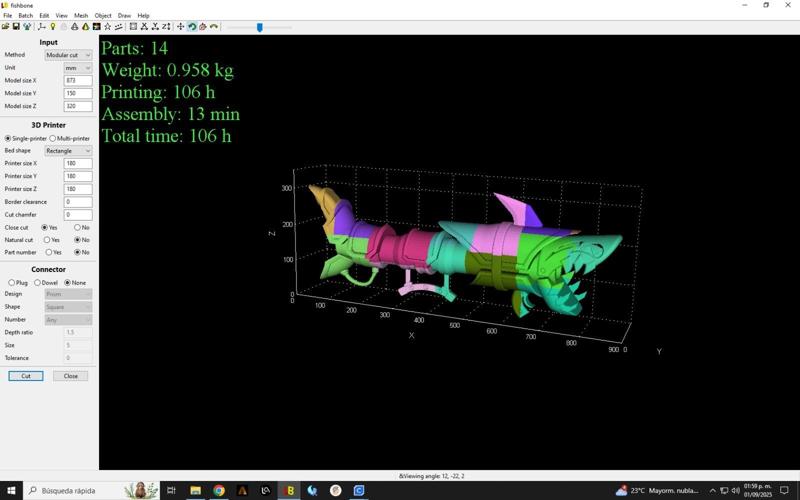Select the pan move arrows tool
This screenshot has height=500, width=800.
[x=181, y=27]
